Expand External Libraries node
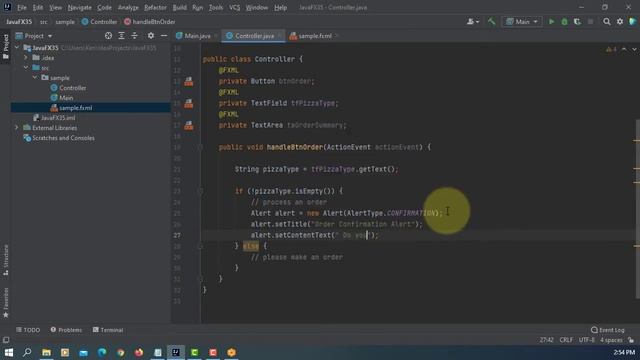The height and width of the screenshot is (360, 640). (x=17, y=128)
